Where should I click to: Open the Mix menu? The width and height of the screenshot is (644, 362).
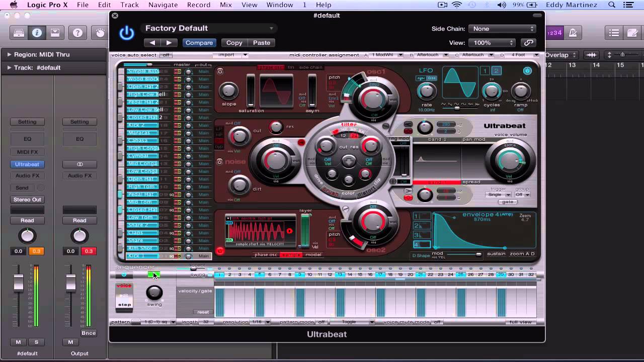(226, 5)
